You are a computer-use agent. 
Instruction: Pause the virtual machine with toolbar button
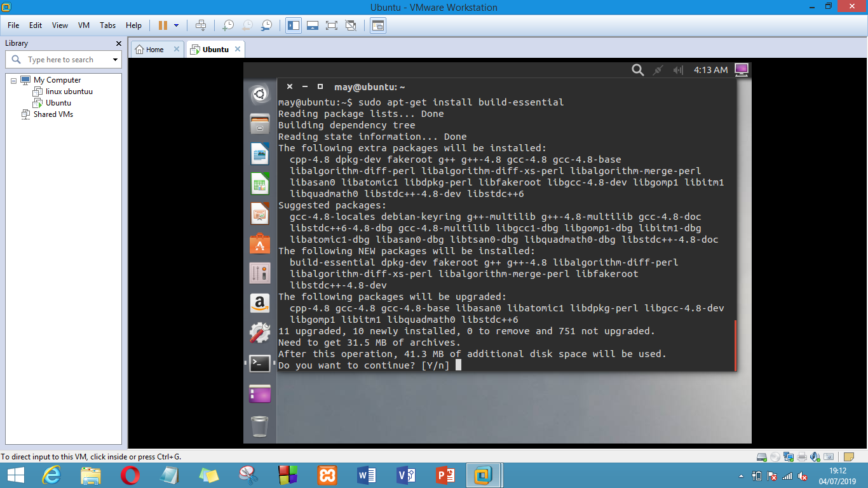[163, 25]
